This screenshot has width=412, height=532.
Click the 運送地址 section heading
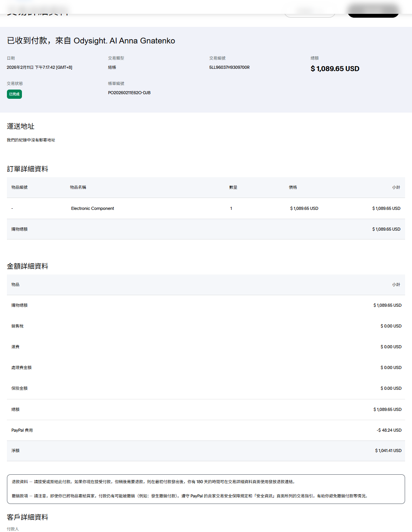[x=21, y=126]
